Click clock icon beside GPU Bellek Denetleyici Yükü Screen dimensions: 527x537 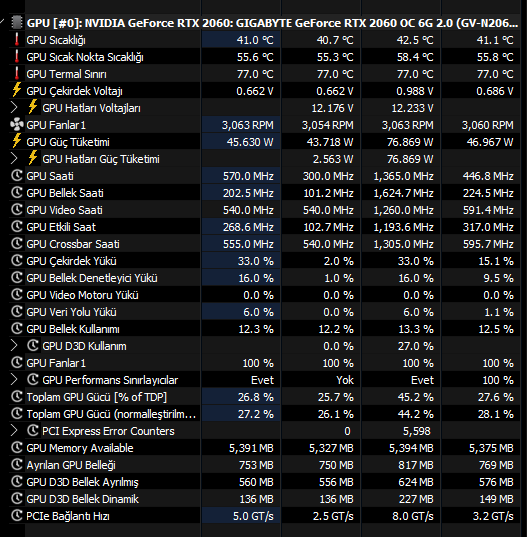click(17, 278)
